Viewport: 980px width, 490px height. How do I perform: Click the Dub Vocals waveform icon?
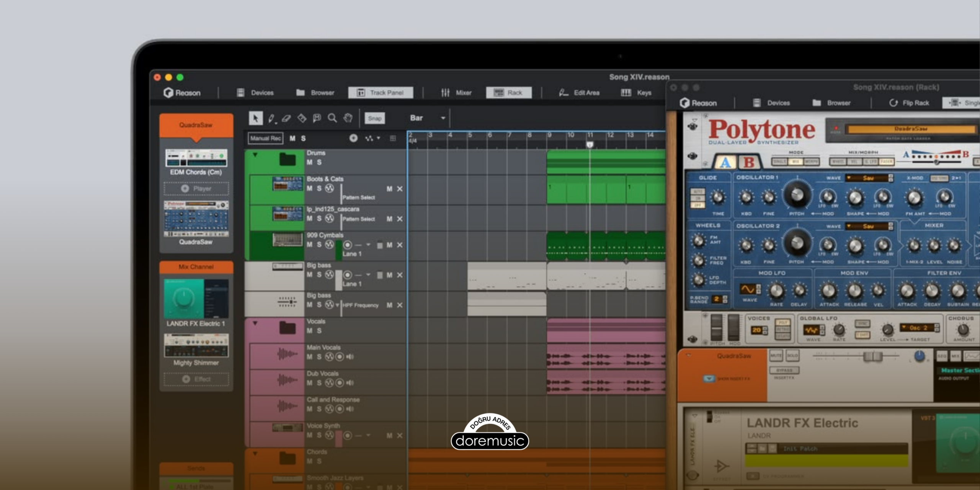click(x=287, y=380)
